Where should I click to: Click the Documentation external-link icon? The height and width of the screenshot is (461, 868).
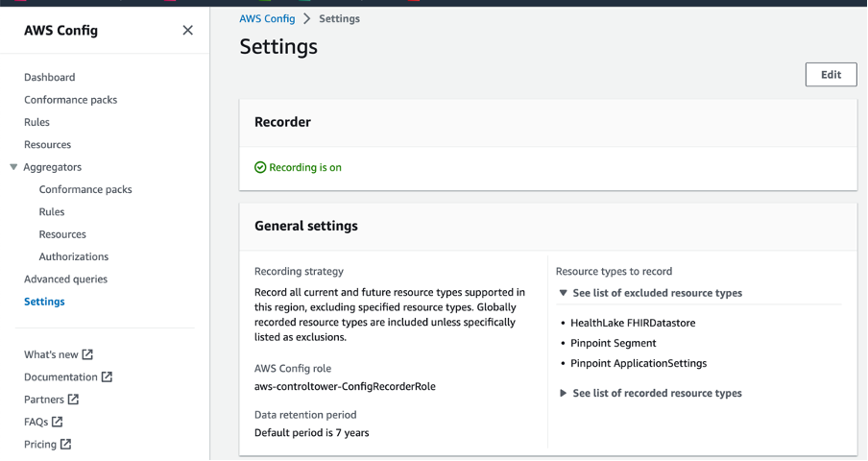(107, 376)
